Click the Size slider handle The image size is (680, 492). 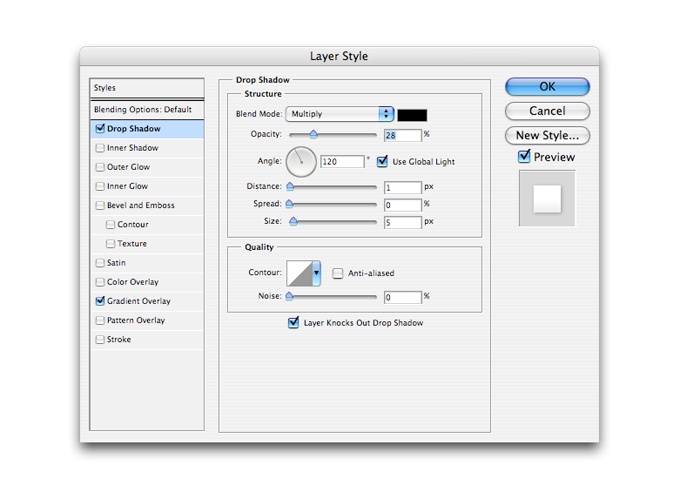[x=294, y=222]
